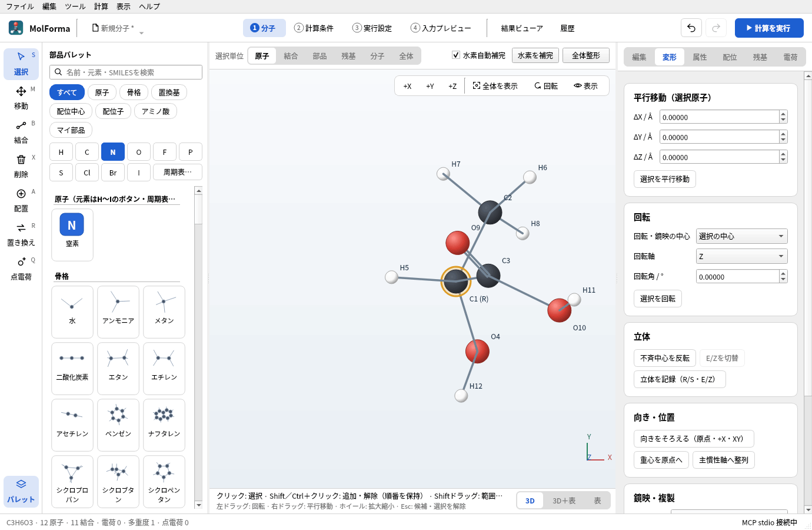Select the 配置 (place) tool
This screenshot has height=530, width=812.
tap(21, 200)
